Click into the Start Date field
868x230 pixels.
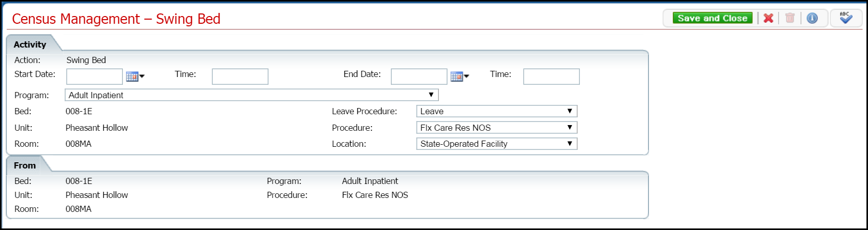click(x=94, y=76)
